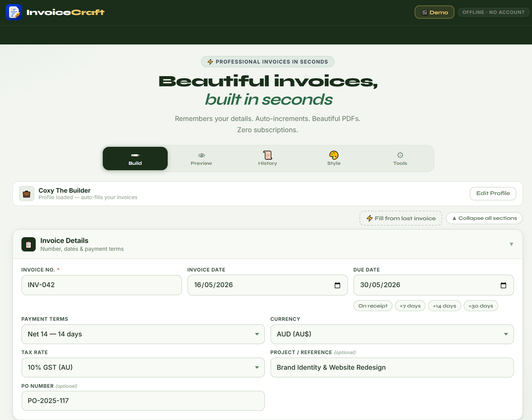This screenshot has height=420, width=532.
Task: Click the briefcase profile icon
Action: coord(27,194)
